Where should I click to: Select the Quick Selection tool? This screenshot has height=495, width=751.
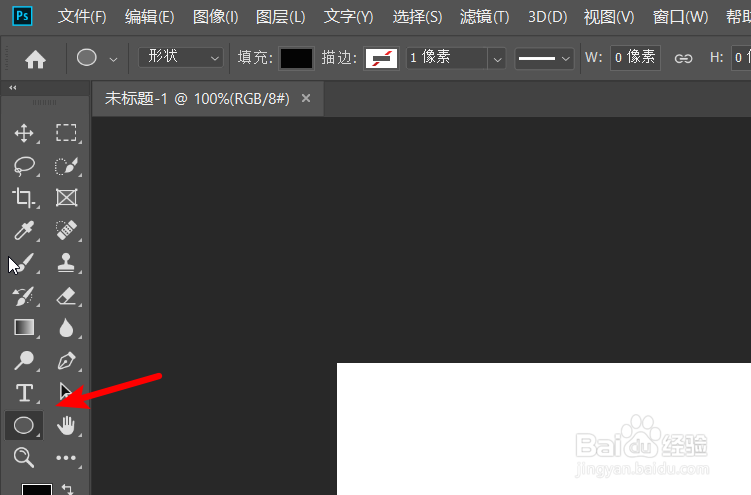pos(66,166)
